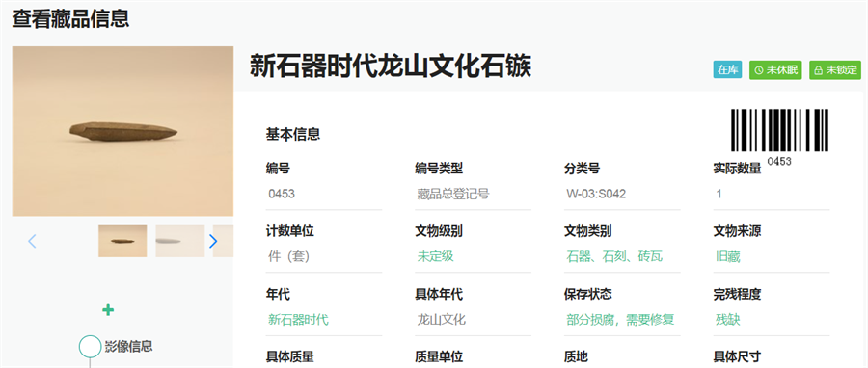Click the 件（套） unit value
The width and height of the screenshot is (868, 368).
288,256
